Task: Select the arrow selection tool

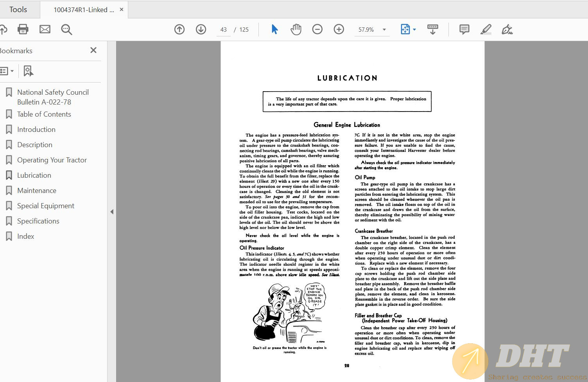Action: (274, 29)
